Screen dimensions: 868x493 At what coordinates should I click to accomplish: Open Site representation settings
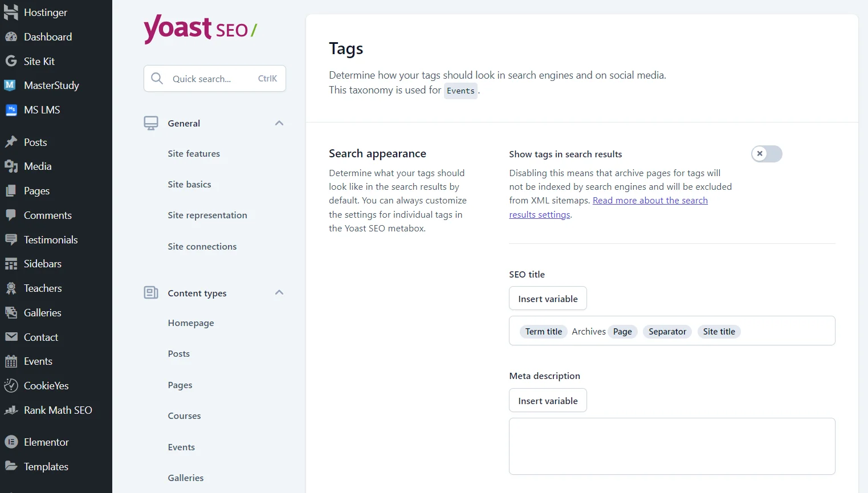pos(207,215)
